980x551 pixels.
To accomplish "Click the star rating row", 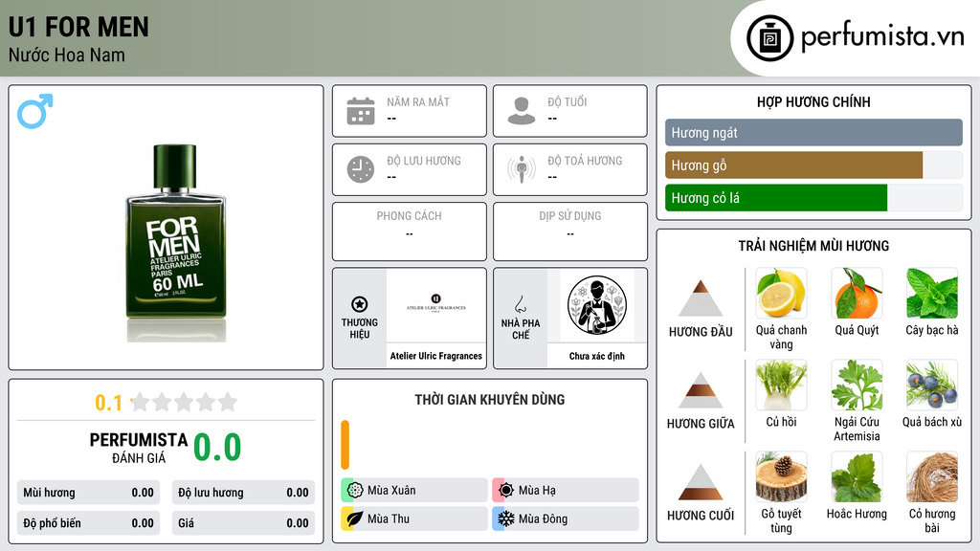I will [x=184, y=402].
